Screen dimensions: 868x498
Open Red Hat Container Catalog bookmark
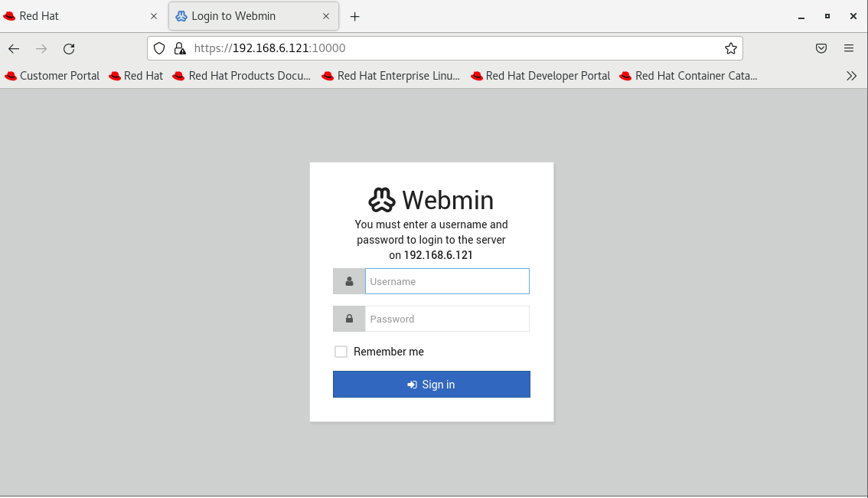[688, 76]
